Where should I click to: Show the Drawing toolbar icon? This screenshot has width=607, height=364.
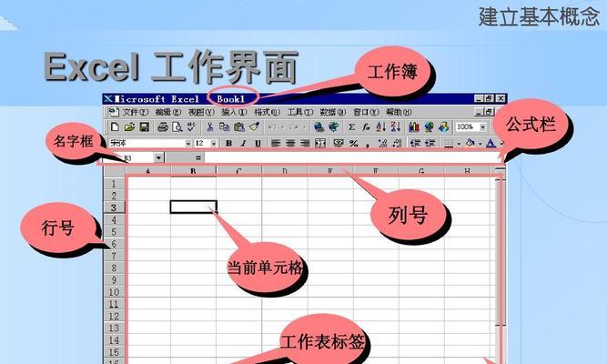point(443,126)
